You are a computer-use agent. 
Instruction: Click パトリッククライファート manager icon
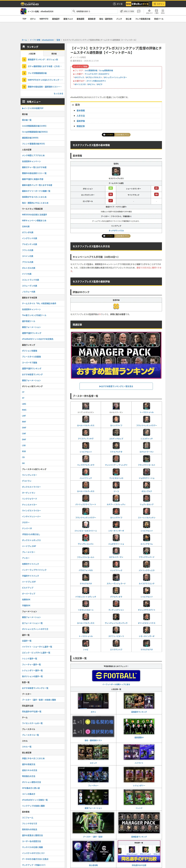(86, 498)
